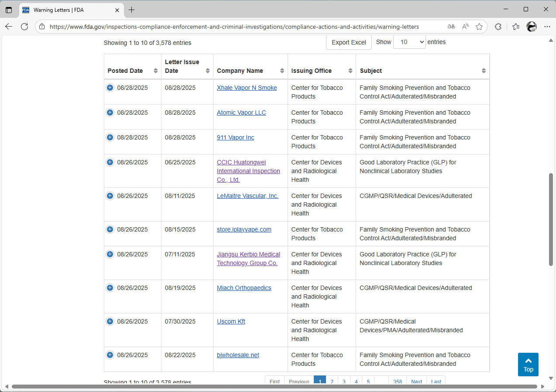Open the browser profile avatar
The image size is (556, 392).
pos(531,27)
